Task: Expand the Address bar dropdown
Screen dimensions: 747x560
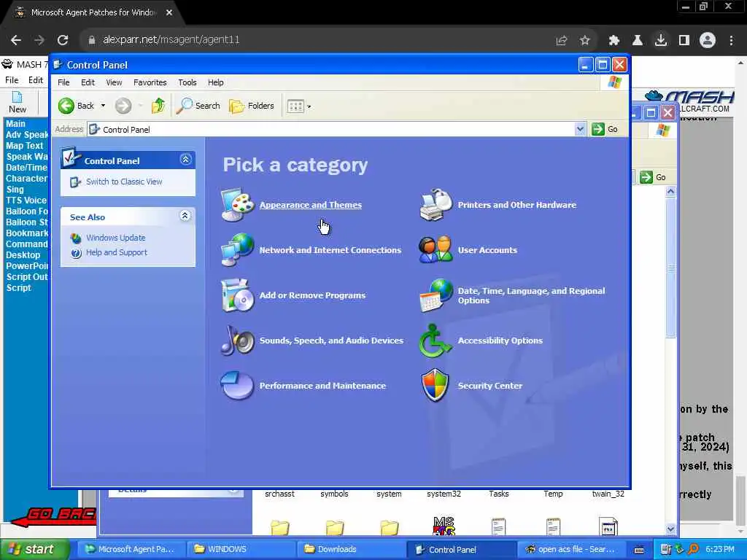Action: tap(580, 129)
